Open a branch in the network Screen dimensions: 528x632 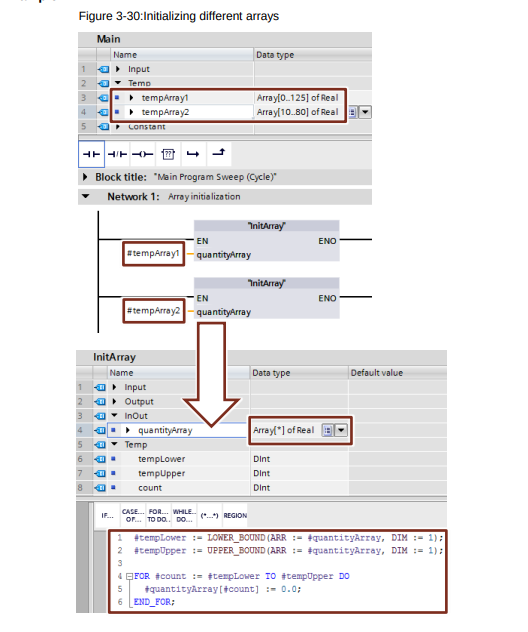[193, 154]
